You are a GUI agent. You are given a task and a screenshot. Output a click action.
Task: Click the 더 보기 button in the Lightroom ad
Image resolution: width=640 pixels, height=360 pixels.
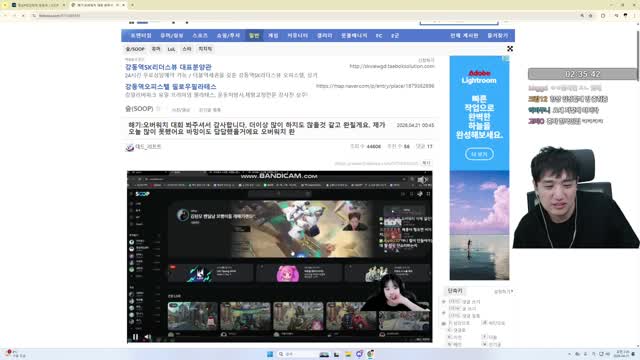pos(479,154)
